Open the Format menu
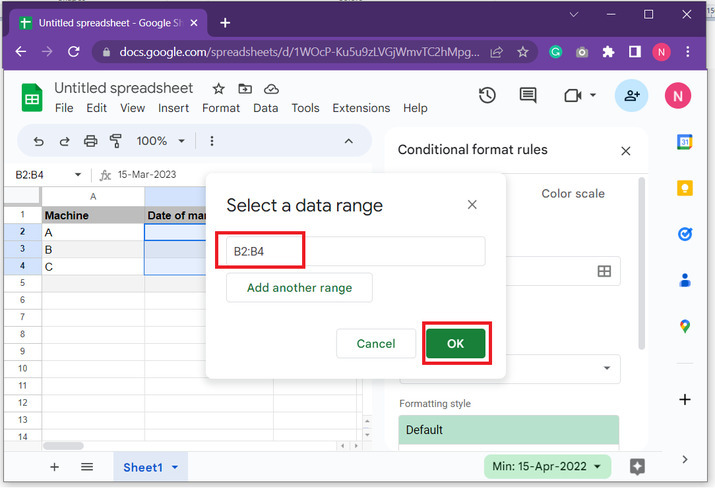 [x=221, y=108]
